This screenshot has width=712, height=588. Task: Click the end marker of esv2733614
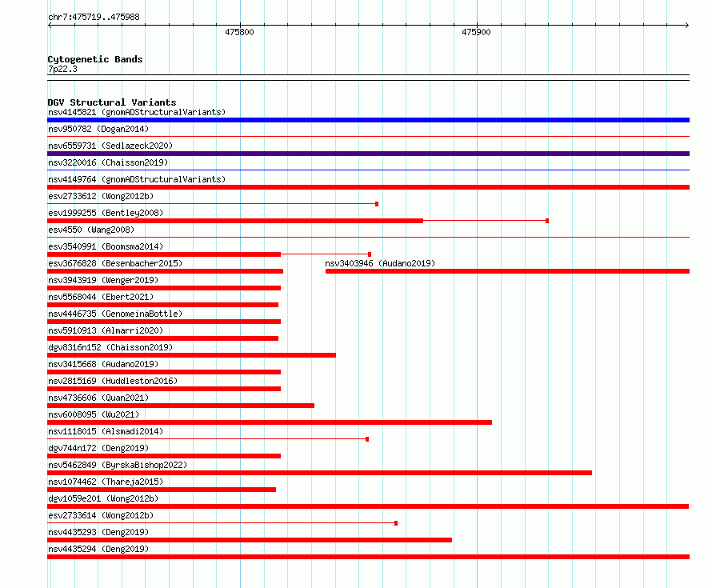click(396, 523)
